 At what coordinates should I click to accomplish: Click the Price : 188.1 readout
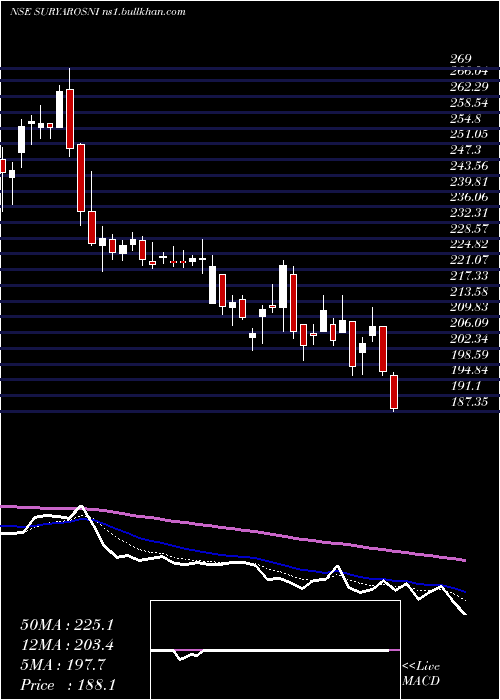(67, 685)
